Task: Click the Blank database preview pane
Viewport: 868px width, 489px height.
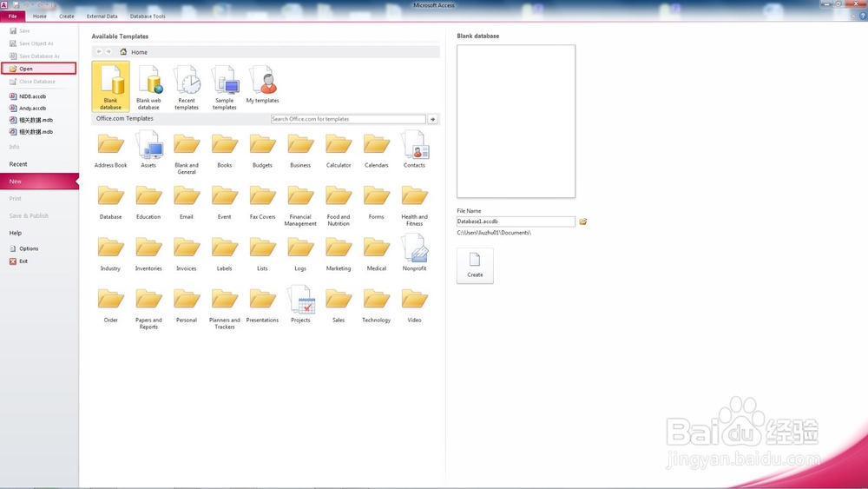Action: [x=516, y=122]
